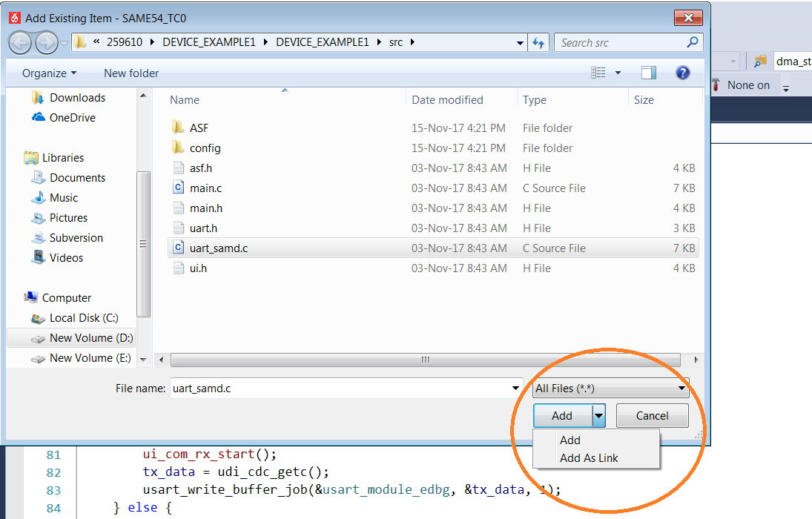Click horizontal scrollbar left arrow

[161, 360]
